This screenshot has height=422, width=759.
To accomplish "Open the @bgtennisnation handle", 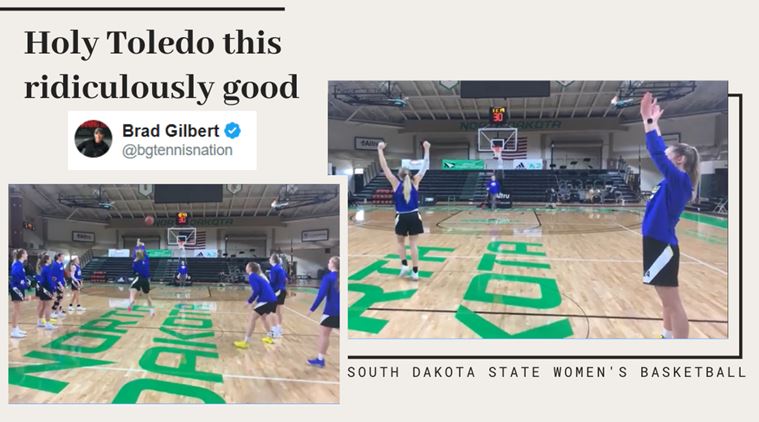I will tap(177, 151).
